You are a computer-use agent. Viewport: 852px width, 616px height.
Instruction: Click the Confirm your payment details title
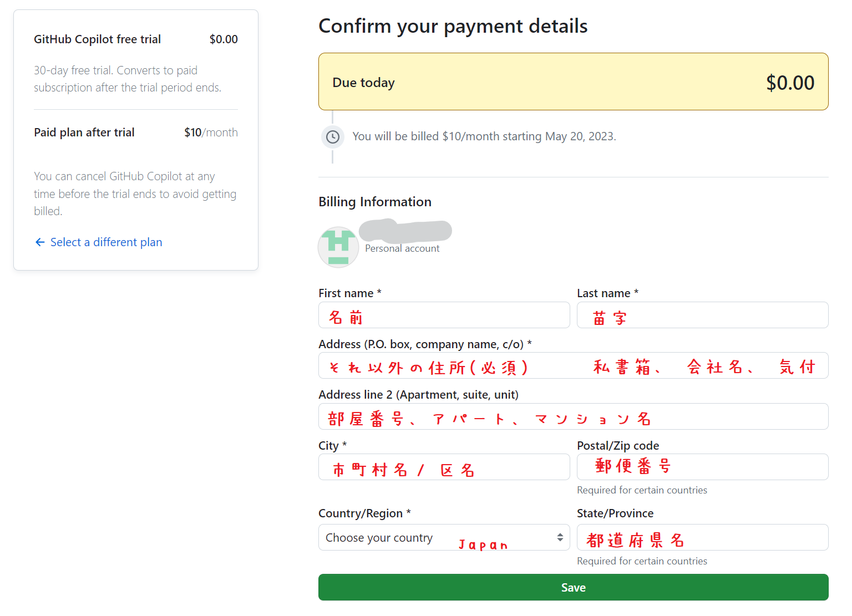(x=453, y=26)
